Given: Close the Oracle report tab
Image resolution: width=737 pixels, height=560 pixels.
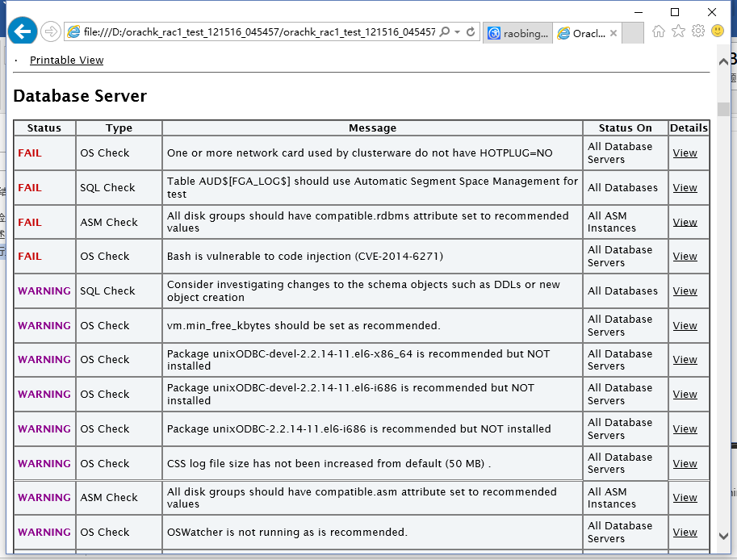Looking at the screenshot, I should [613, 33].
